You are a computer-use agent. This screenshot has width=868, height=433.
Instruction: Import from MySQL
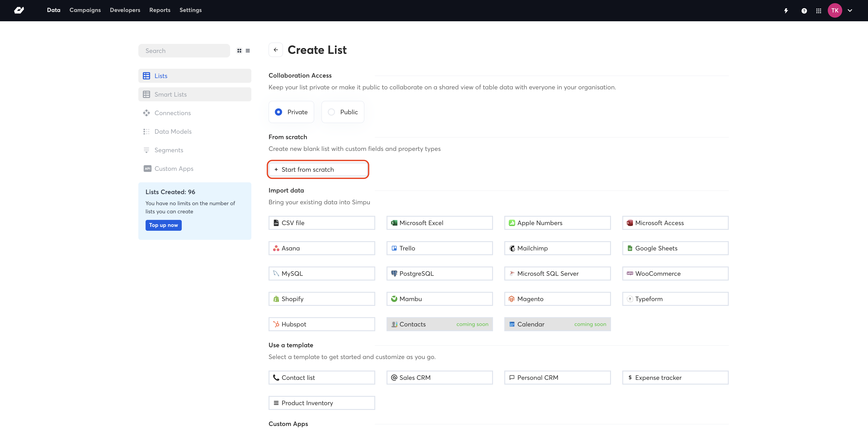coord(322,274)
